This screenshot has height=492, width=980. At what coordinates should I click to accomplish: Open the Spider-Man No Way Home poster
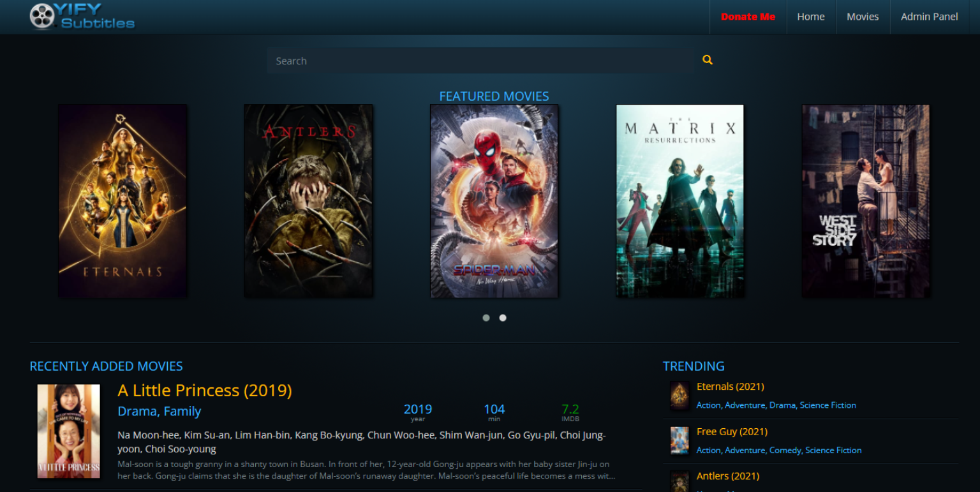pos(494,201)
